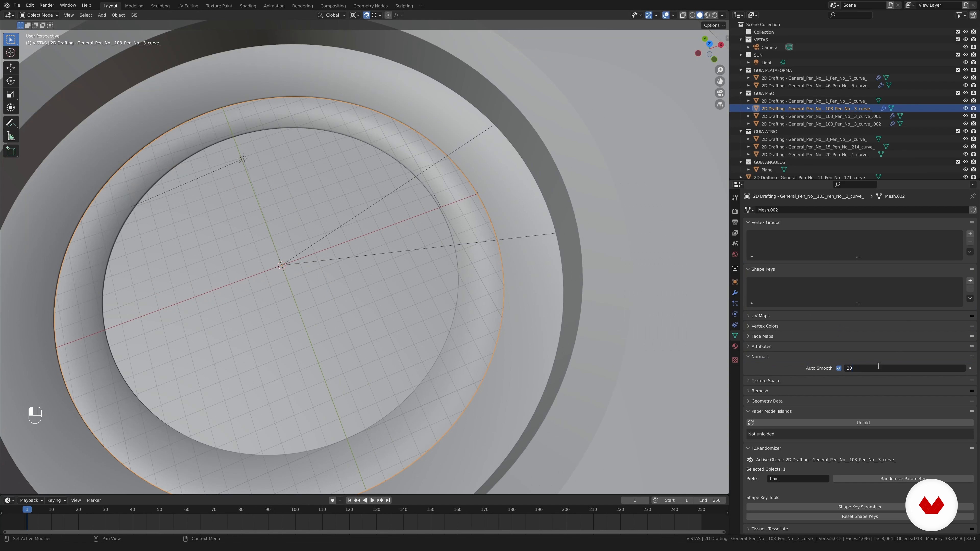The height and width of the screenshot is (551, 980).
Task: Hide the Camera object in viewport
Action: pos(965,47)
